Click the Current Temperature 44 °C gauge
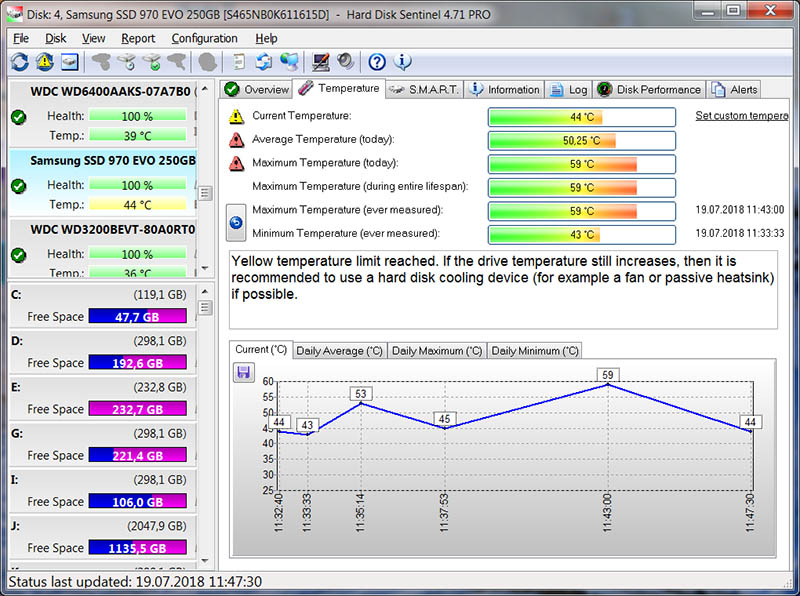This screenshot has height=596, width=800. click(582, 117)
